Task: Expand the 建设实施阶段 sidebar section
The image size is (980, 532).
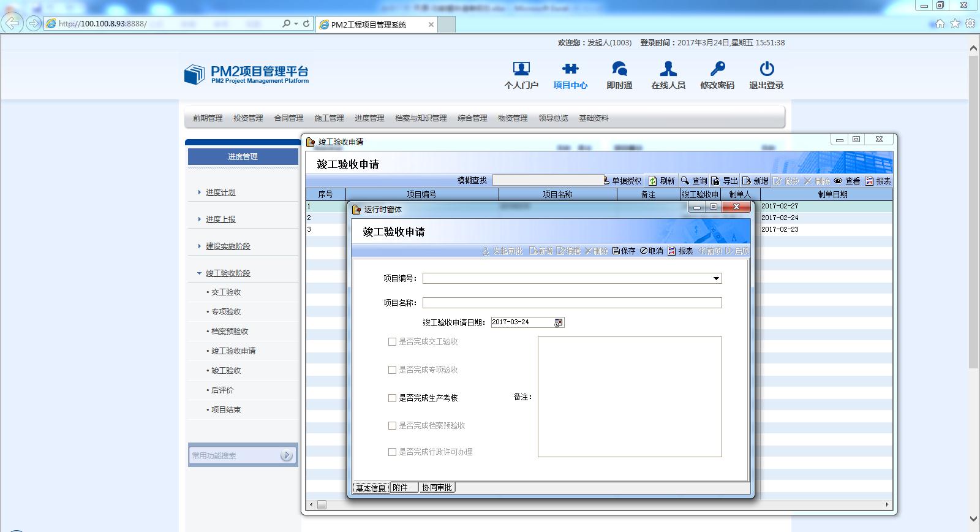Action: 199,246
